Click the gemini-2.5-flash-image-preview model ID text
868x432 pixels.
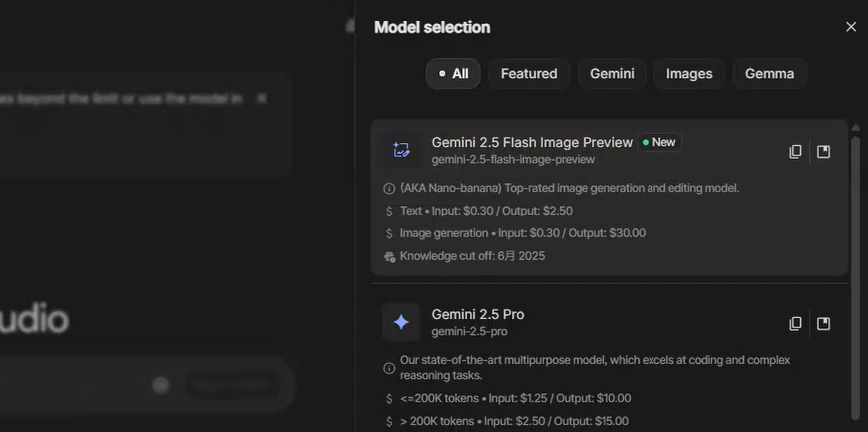click(513, 160)
